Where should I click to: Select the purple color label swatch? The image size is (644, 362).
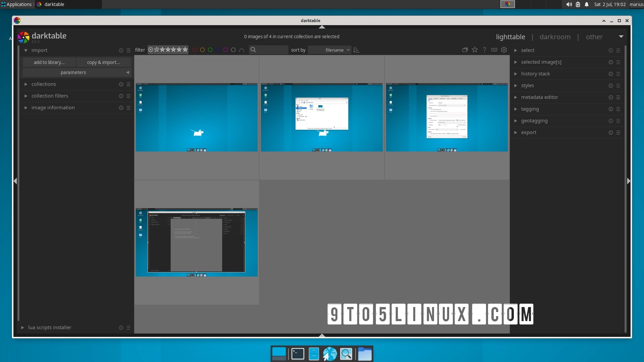click(x=225, y=50)
